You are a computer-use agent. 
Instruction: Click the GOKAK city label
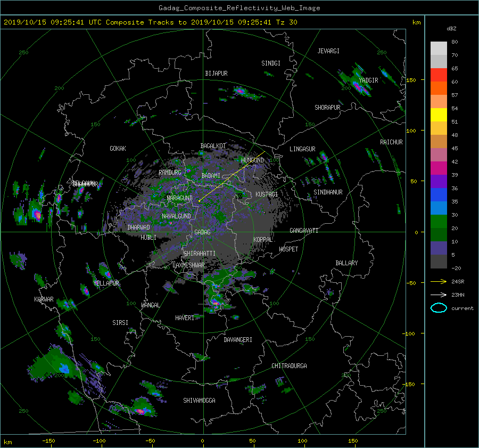(x=118, y=149)
